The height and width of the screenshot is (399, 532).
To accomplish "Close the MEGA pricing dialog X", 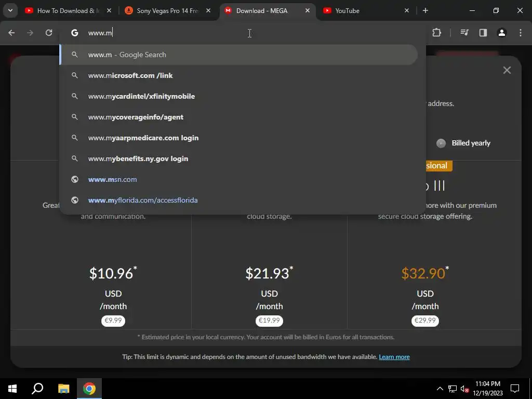I will click(507, 70).
